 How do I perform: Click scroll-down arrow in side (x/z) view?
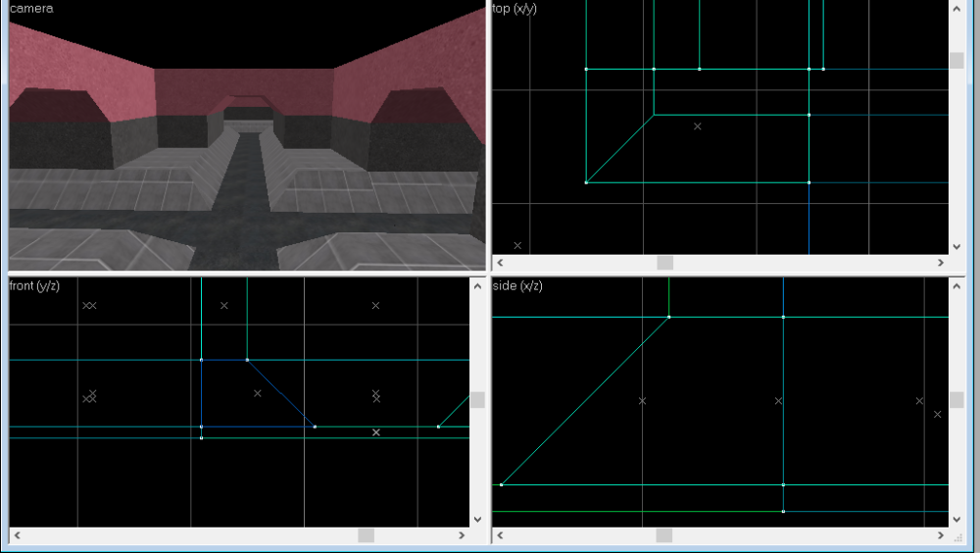[x=956, y=520]
